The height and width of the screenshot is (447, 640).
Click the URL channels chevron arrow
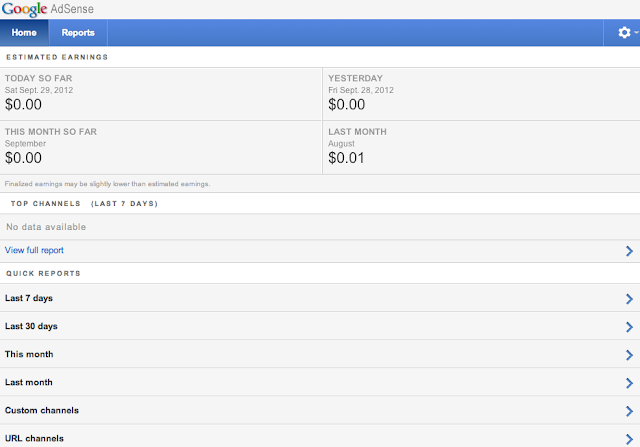(x=629, y=438)
